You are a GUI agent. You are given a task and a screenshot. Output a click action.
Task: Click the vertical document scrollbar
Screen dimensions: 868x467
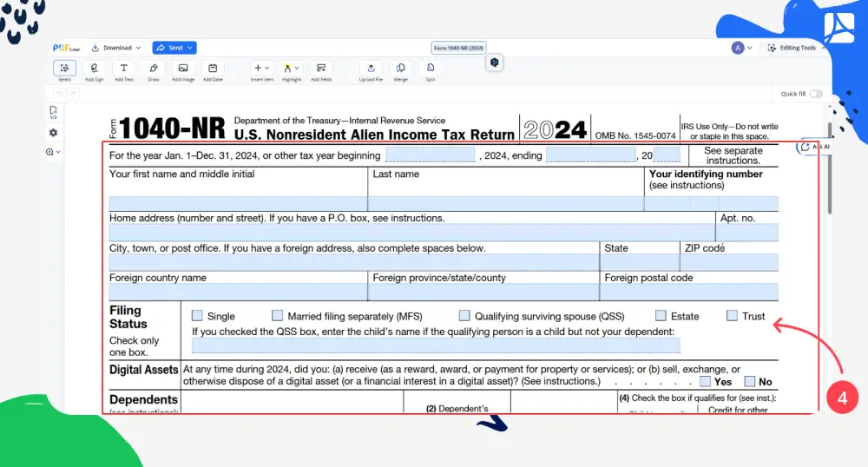click(829, 168)
